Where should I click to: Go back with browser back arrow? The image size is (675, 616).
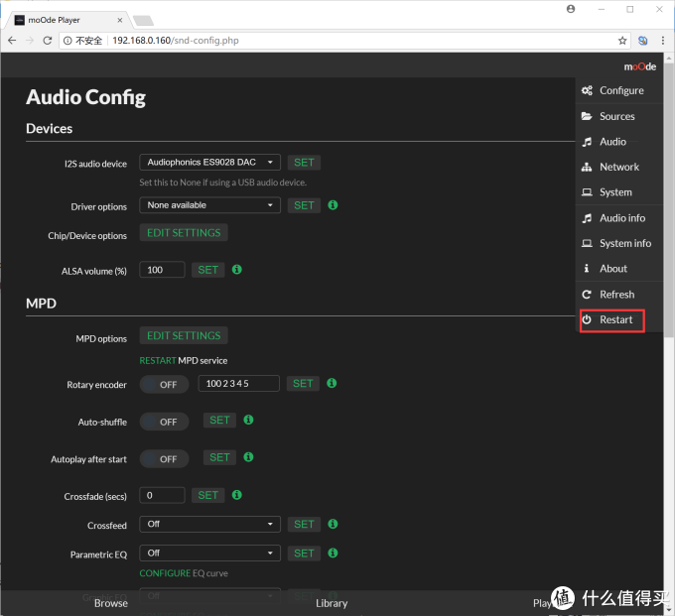click(x=12, y=41)
